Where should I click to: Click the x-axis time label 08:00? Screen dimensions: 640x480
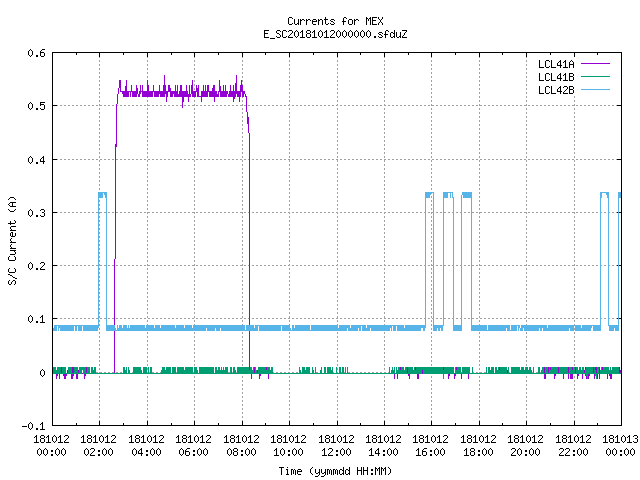click(x=241, y=452)
